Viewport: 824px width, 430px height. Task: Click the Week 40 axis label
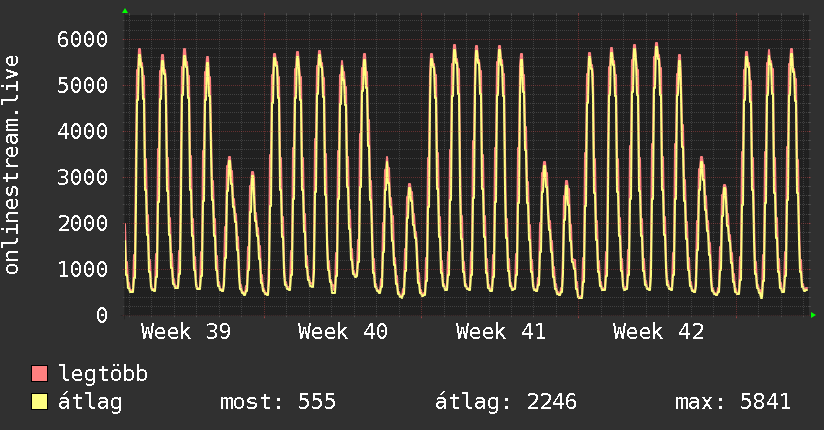pos(343,332)
